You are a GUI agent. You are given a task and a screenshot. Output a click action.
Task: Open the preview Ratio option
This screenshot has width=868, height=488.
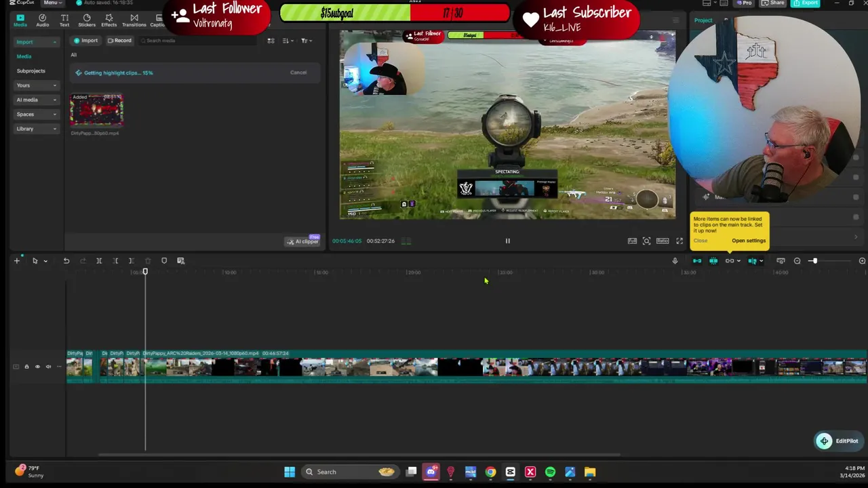663,241
